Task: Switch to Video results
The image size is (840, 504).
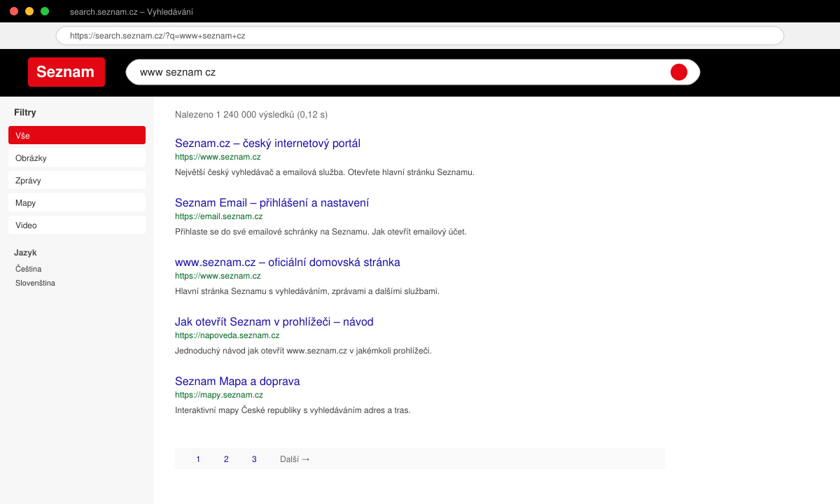Action: coord(77,225)
